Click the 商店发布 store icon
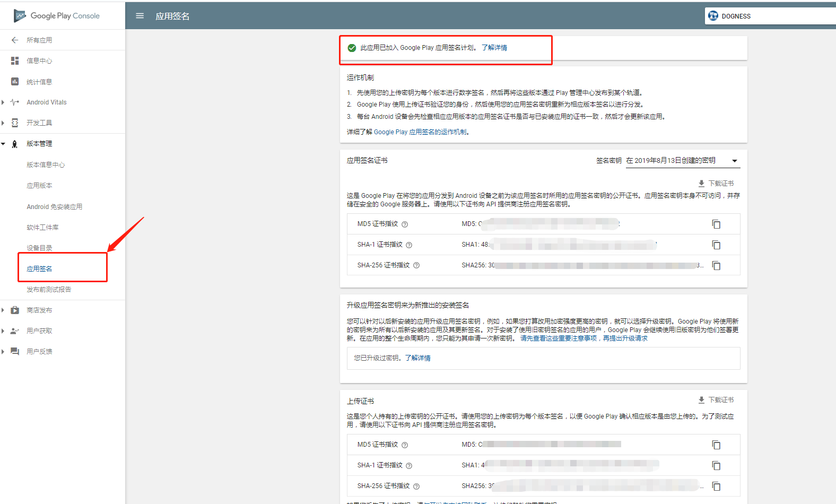Screen dimensions: 836x504 coord(15,310)
